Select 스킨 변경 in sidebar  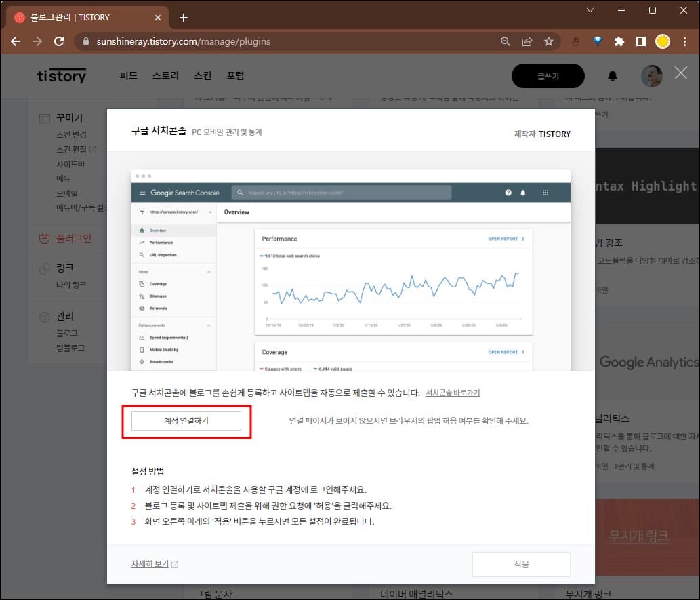pos(71,134)
